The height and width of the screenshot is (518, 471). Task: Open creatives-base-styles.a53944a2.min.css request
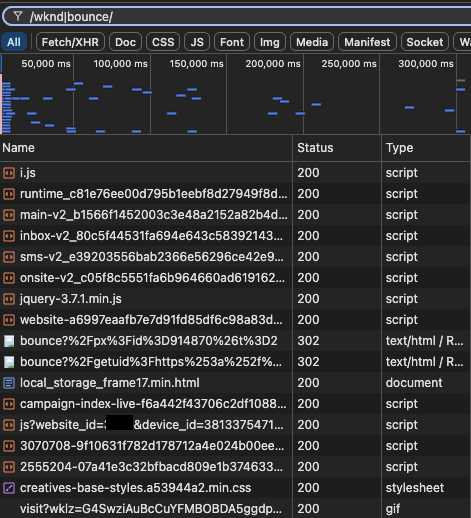(235, 488)
